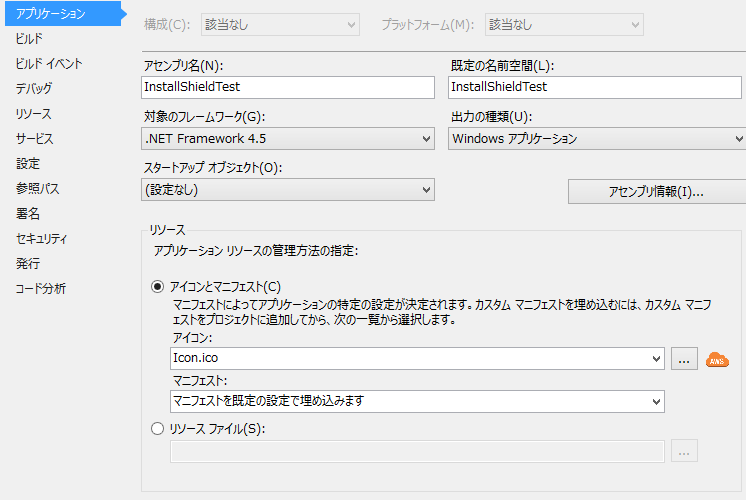
Task: Select the アイコンとマニフェスト radio button
Action: click(x=156, y=287)
